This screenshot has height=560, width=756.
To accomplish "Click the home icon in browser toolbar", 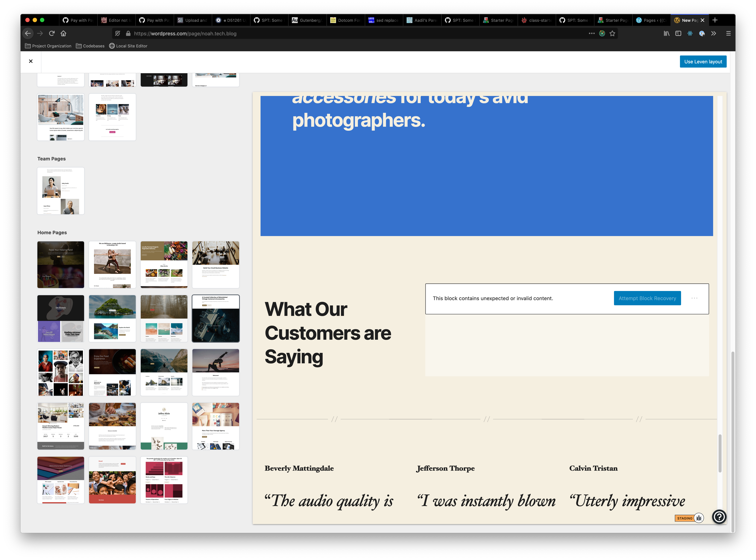I will (63, 33).
